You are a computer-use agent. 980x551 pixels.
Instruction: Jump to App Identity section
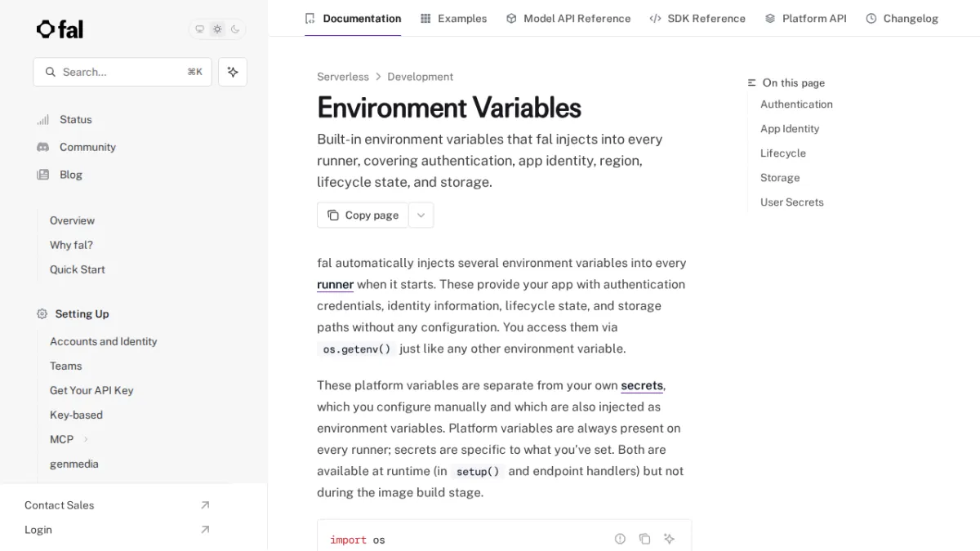click(x=790, y=129)
